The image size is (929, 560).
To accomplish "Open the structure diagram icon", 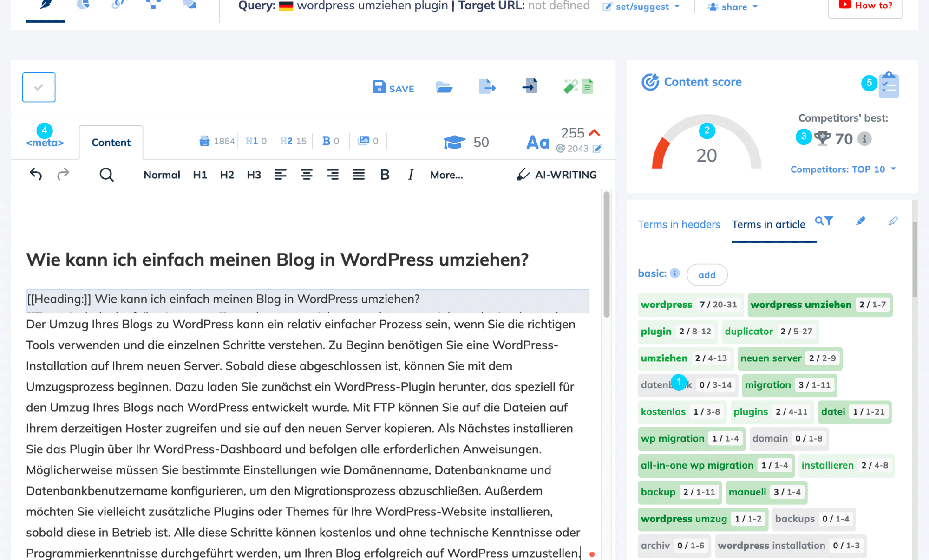I will tap(153, 5).
